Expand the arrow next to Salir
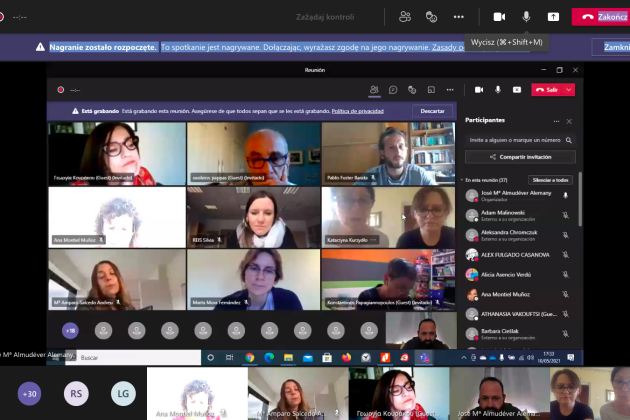630x420 pixels. pyautogui.click(x=569, y=89)
